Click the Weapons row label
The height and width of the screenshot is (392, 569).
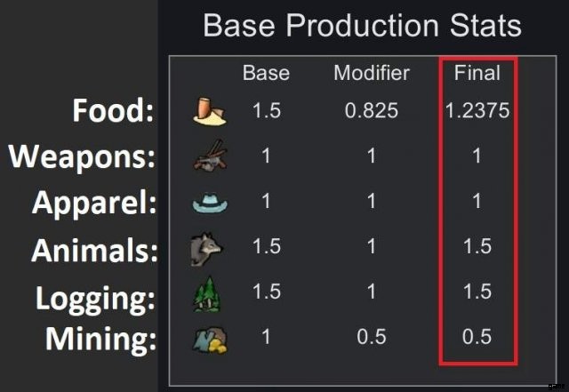coord(83,157)
